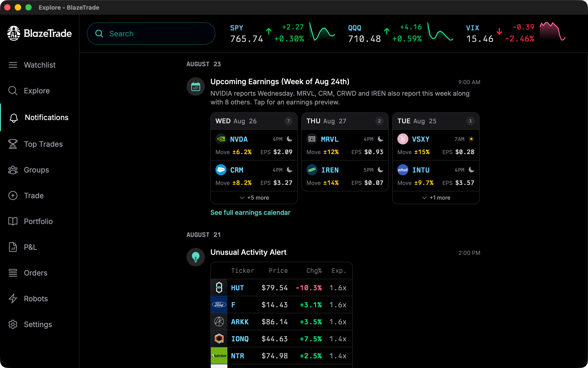Open VSXY ticker in earnings card
Viewport: 588px width, 368px height.
[421, 139]
